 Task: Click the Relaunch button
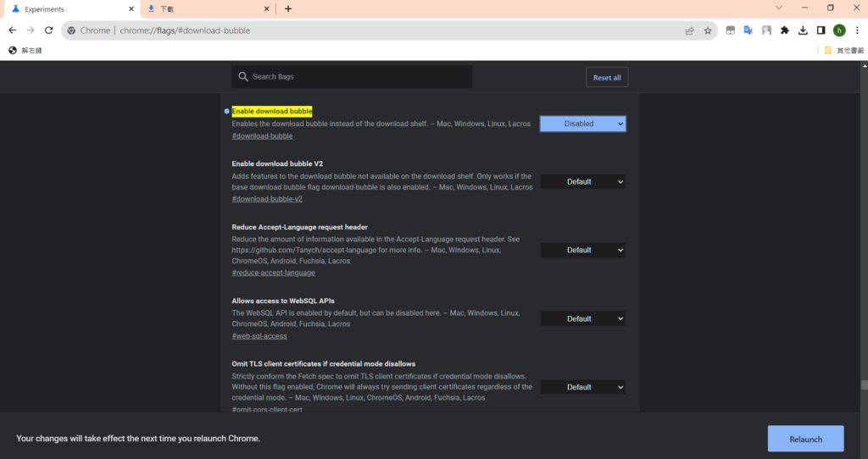(x=805, y=439)
